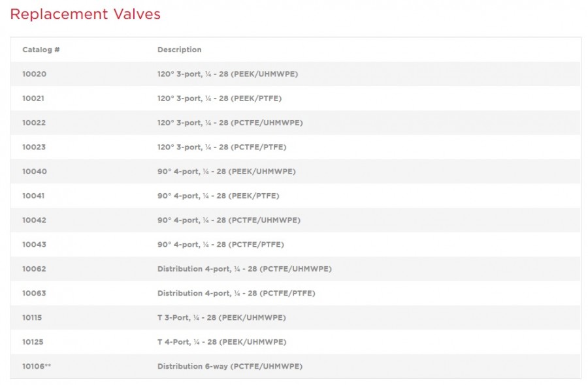Select catalog number 10106
This screenshot has width=588, height=385.
pos(36,367)
